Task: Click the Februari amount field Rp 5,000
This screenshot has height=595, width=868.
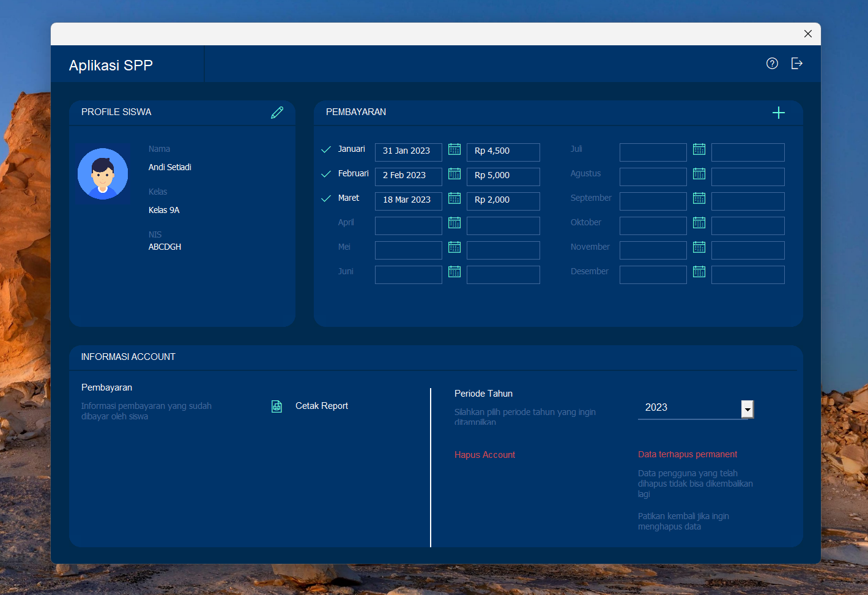Action: click(503, 176)
